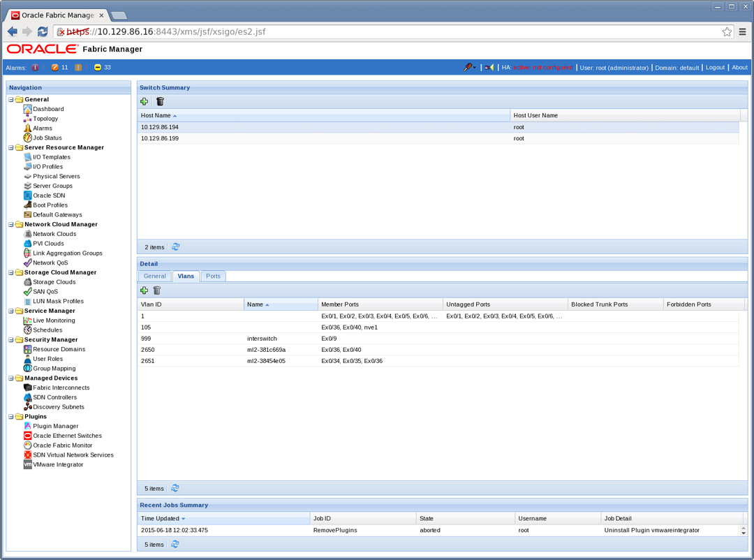Select switch row 10.129.86.194

tap(438, 128)
